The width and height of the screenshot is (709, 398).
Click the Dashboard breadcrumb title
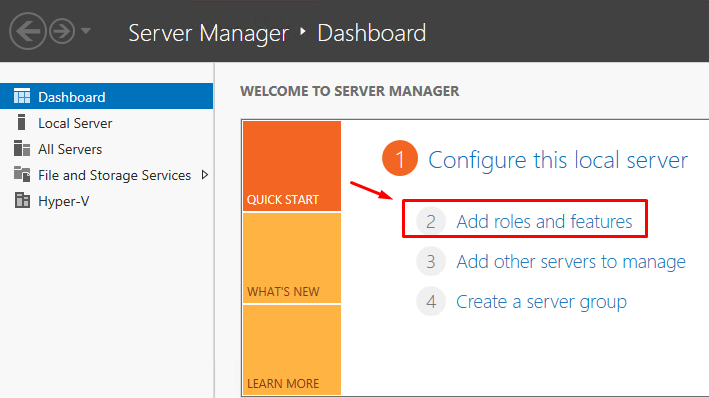(x=371, y=33)
